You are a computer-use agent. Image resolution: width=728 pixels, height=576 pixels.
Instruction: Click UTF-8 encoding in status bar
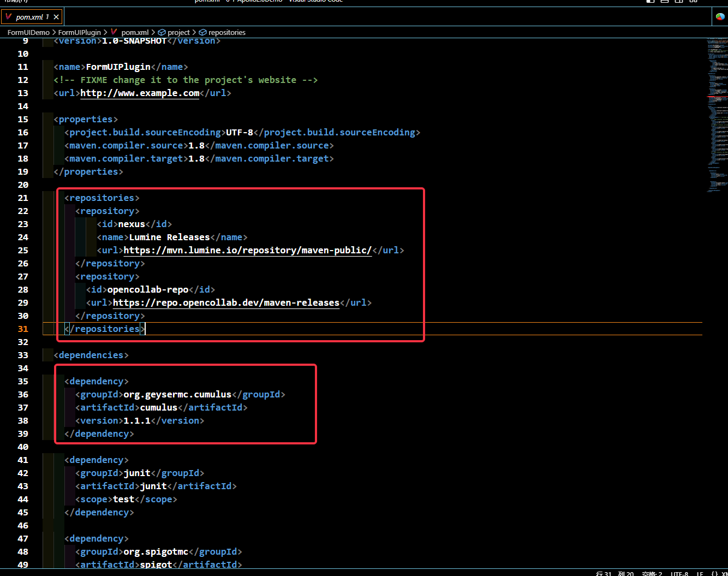679,574
